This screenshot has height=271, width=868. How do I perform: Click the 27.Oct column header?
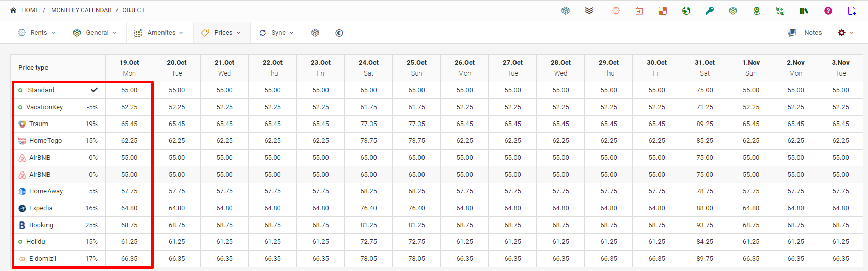[x=512, y=68]
